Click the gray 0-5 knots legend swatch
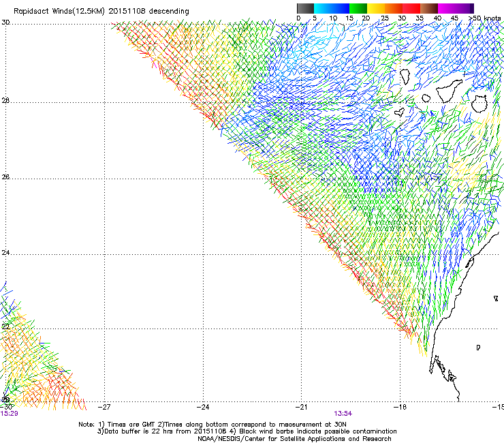Image resolution: width=504 pixels, height=443 pixels. click(305, 8)
